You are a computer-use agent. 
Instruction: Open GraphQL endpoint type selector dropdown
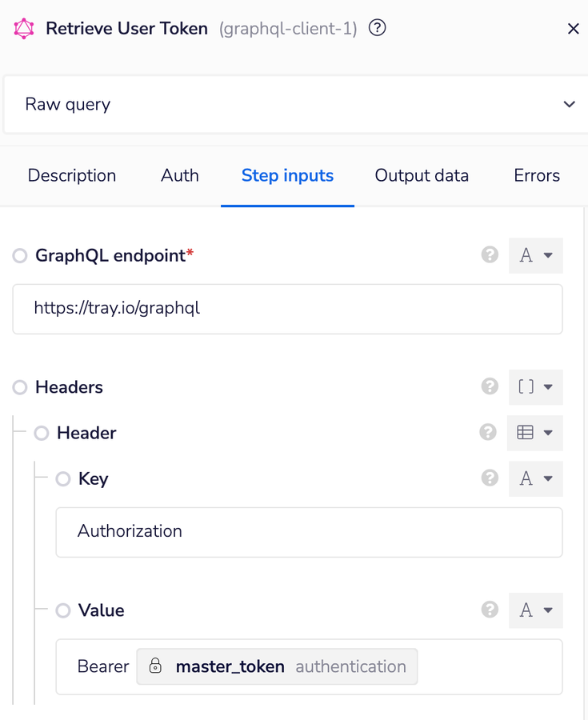(536, 255)
